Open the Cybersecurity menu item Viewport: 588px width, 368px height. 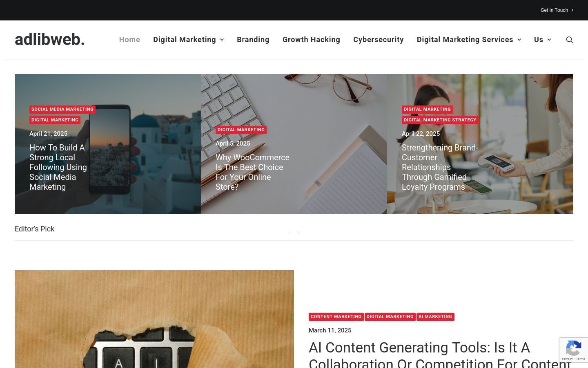(x=379, y=40)
